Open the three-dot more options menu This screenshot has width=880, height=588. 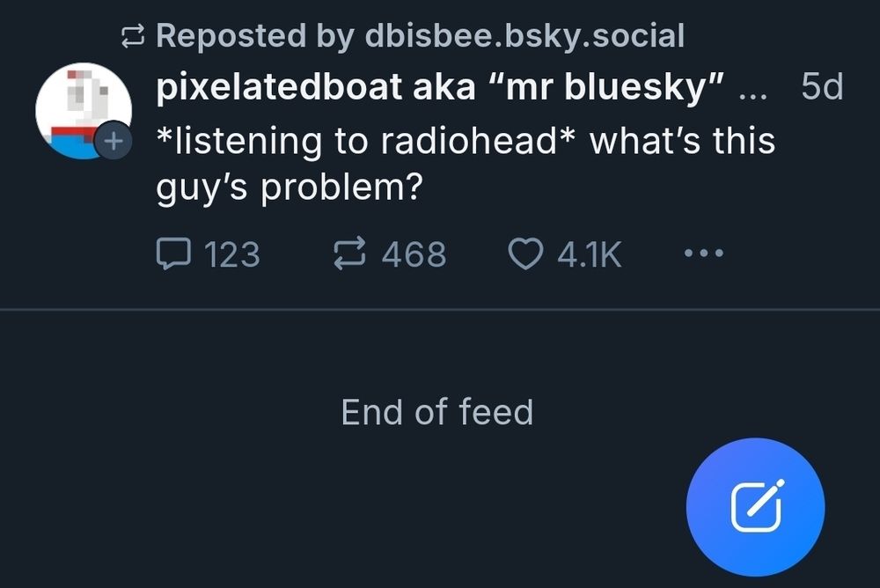(704, 254)
